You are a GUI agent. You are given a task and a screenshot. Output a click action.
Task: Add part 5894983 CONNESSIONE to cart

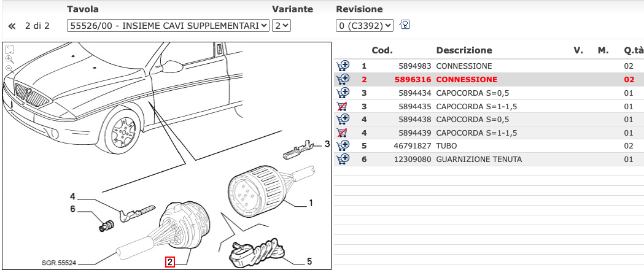(342, 66)
